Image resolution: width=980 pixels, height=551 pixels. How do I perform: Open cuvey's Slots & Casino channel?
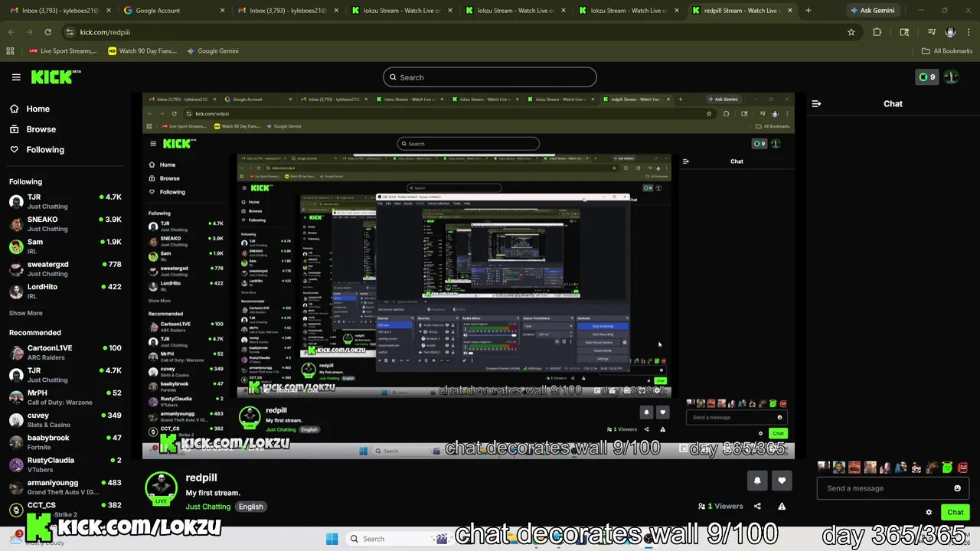coord(65,420)
